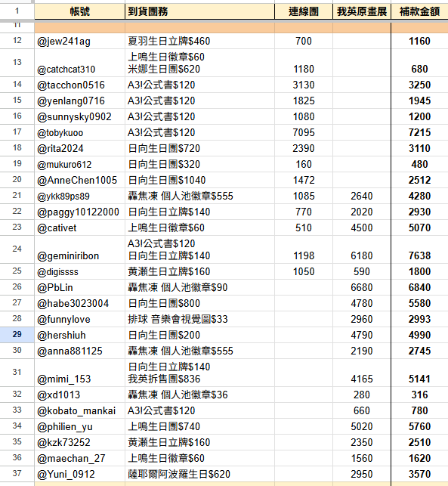Click the @tobykuoo account cell
Screen dimensions: 448x486
[79, 132]
